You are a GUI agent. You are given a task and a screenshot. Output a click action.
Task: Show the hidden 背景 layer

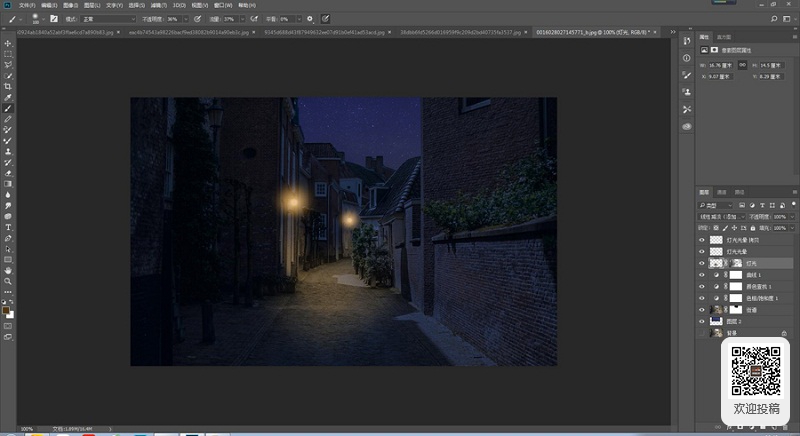click(702, 333)
